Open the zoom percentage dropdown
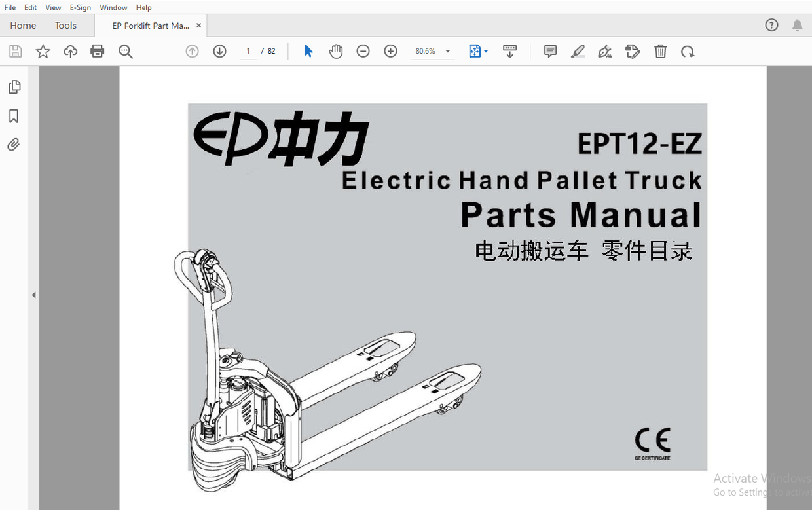The width and height of the screenshot is (812, 510). point(447,51)
